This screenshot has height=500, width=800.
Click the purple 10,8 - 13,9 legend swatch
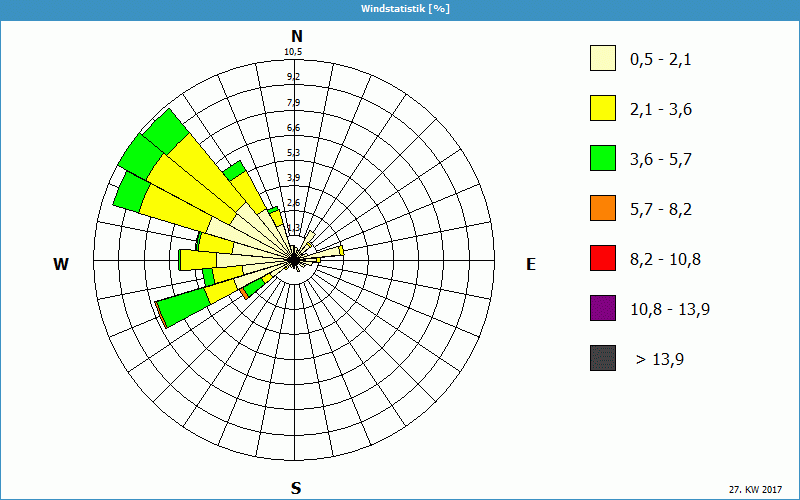tap(603, 308)
